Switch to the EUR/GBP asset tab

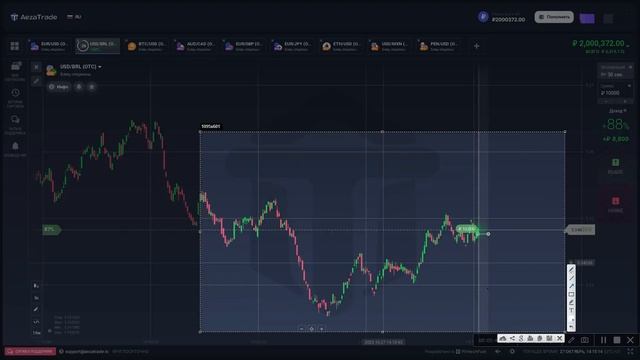tap(243, 46)
